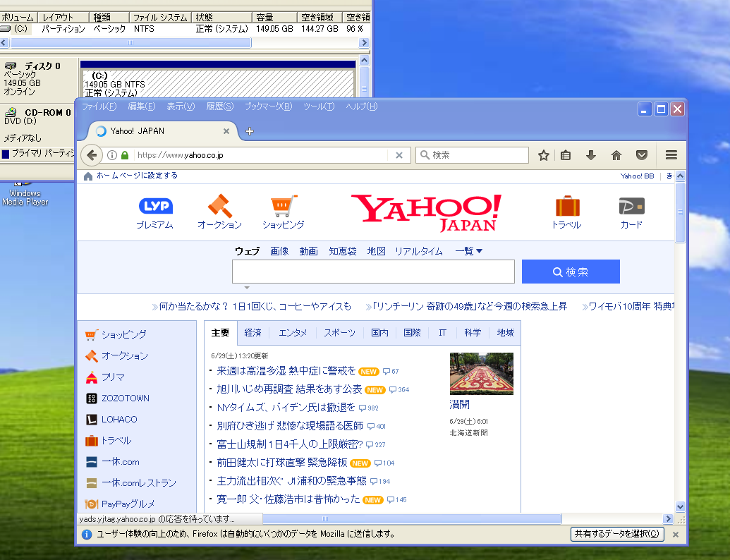Expand the arrow below the Yahoo search box
This screenshot has height=560, width=730.
pyautogui.click(x=246, y=286)
